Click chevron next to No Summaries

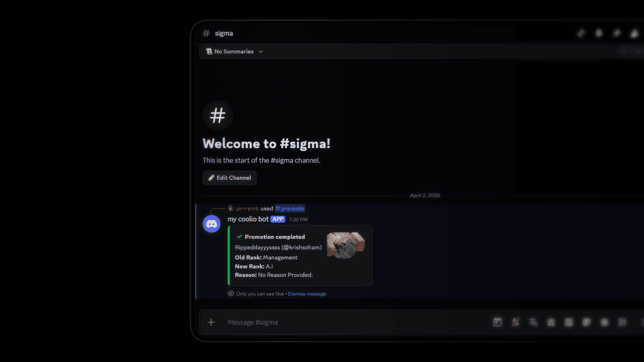261,52
